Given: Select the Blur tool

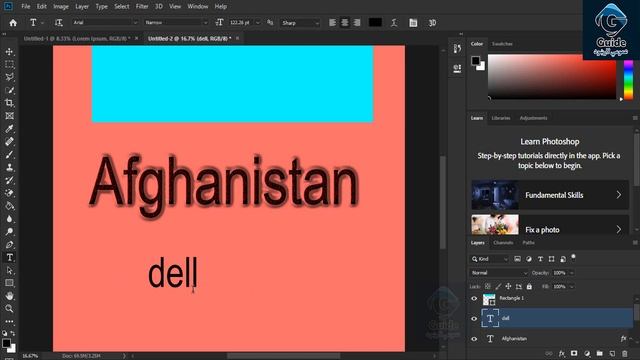Looking at the screenshot, I should pos(9,219).
